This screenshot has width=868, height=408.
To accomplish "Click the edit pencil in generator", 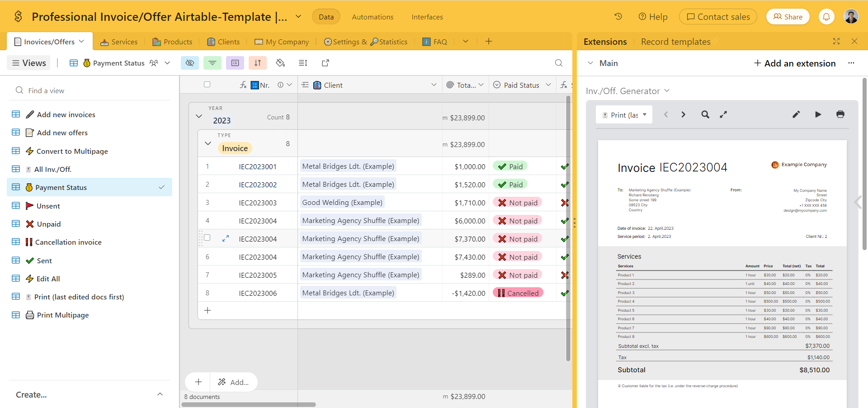I will click(796, 114).
